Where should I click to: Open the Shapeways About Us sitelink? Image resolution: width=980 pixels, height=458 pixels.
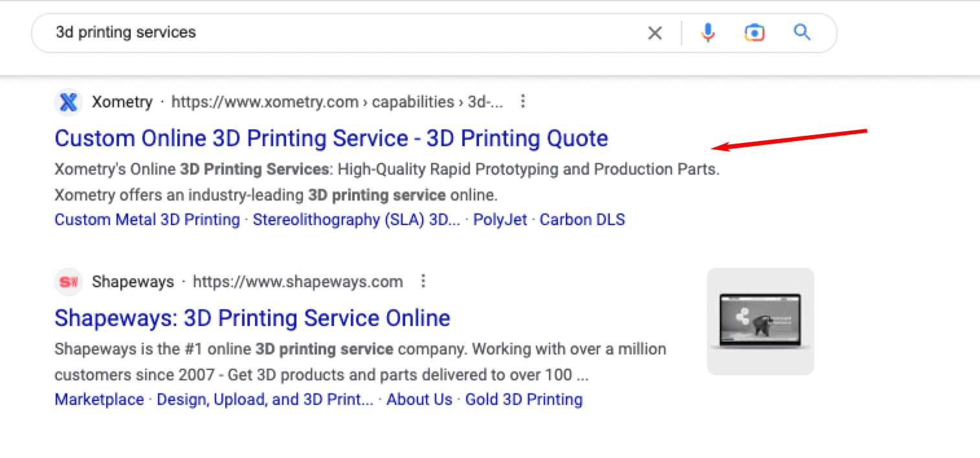[419, 400]
